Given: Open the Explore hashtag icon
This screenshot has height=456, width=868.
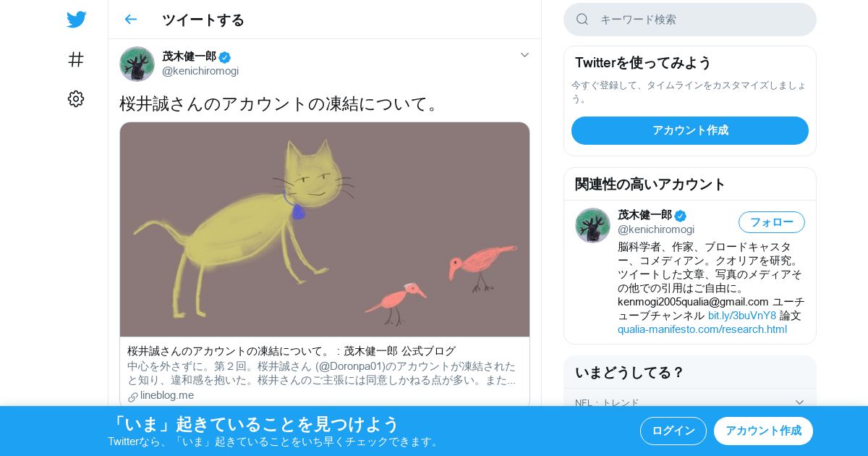Looking at the screenshot, I should coord(76,59).
